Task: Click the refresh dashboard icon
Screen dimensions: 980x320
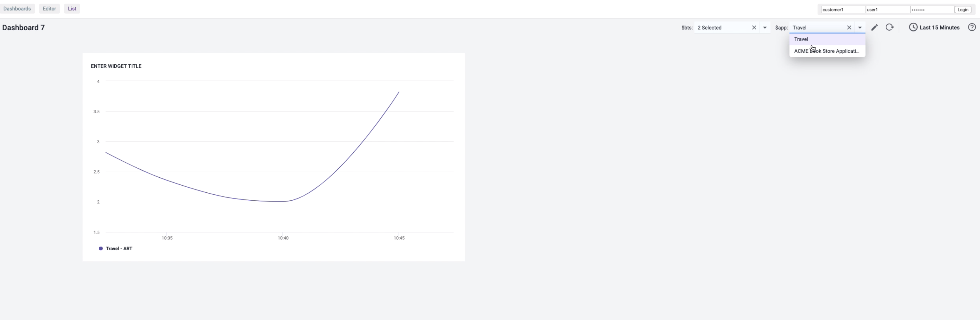Action: click(889, 27)
